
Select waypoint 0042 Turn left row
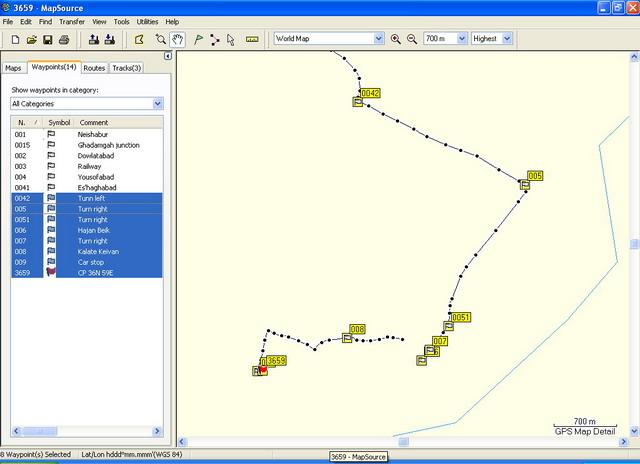tap(87, 198)
